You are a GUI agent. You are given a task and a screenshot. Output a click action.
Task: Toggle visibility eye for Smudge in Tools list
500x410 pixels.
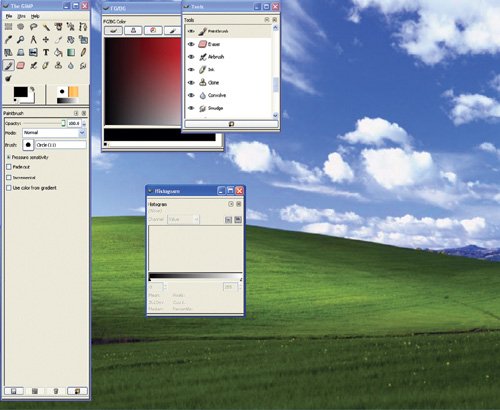click(191, 108)
